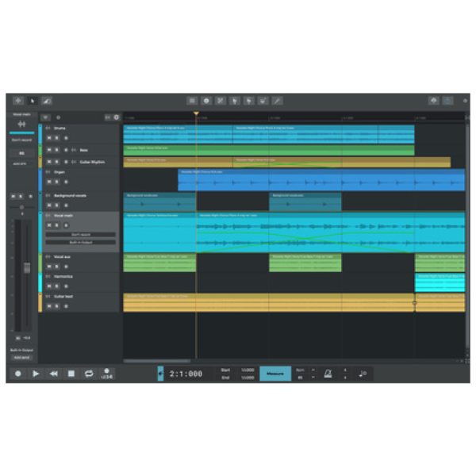476x476 pixels.
Task: Click the volume fader handle in channel strip
Action: click(27, 268)
